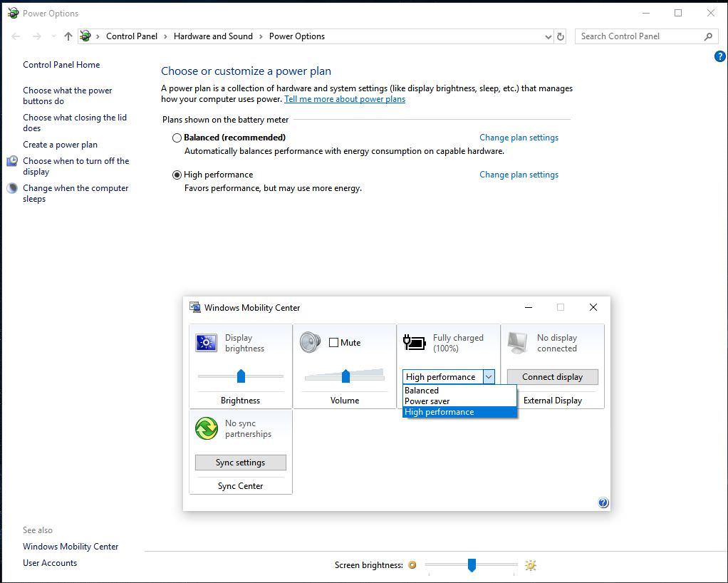Image resolution: width=728 pixels, height=583 pixels.
Task: Choose Balanced in the power plan list
Action: 459,391
